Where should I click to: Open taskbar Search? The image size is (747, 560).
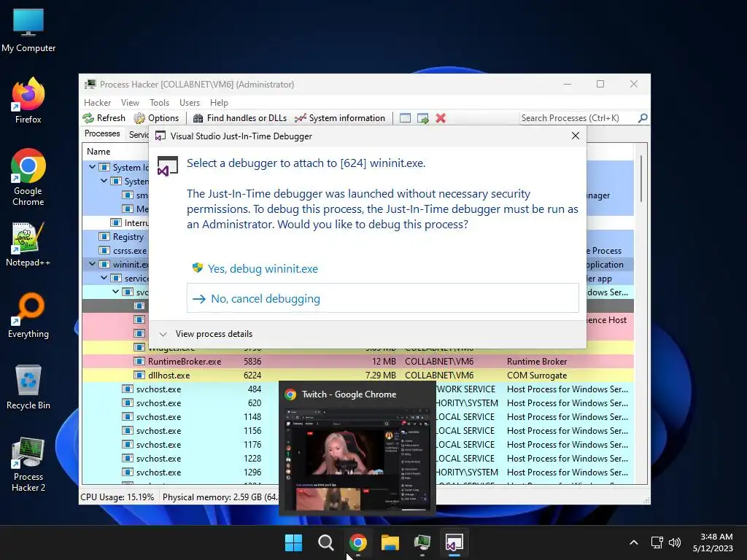[x=326, y=542]
